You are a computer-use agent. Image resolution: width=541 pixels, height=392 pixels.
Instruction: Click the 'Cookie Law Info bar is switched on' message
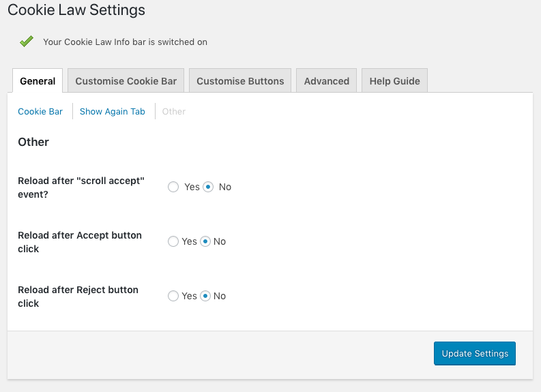(125, 42)
